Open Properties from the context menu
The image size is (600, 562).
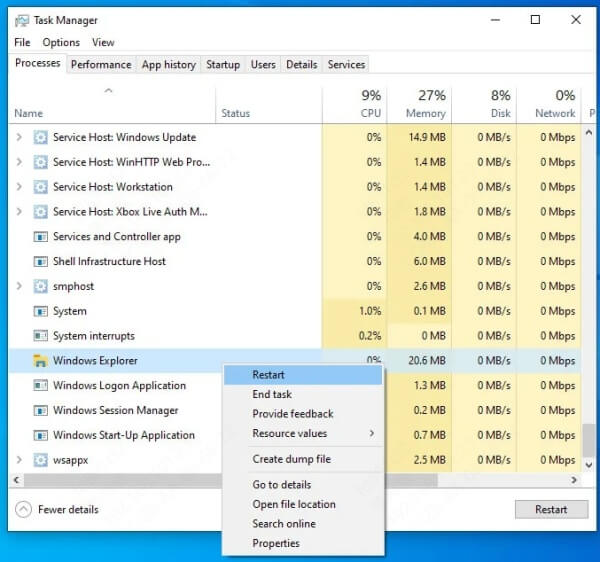point(303,543)
